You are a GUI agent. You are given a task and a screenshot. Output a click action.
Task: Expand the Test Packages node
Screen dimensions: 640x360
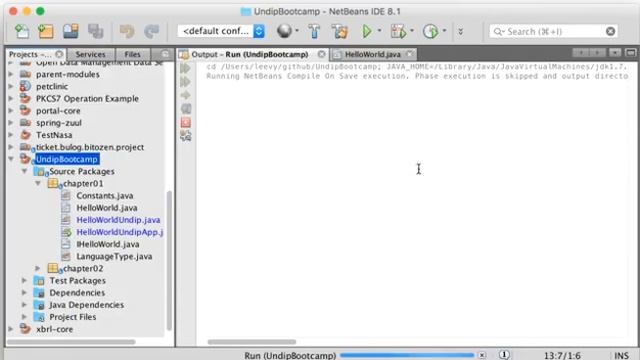[24, 281]
